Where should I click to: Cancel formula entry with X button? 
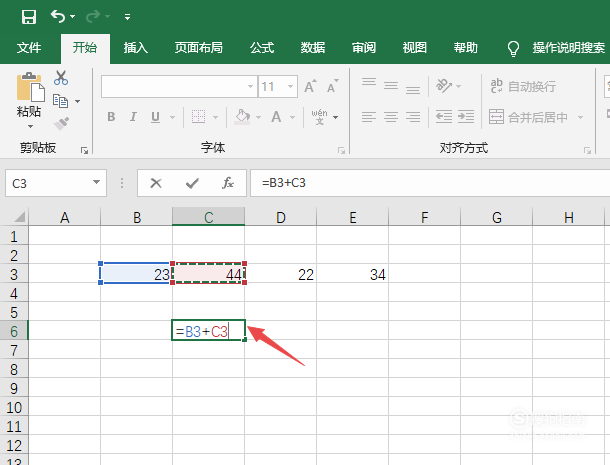[x=156, y=183]
